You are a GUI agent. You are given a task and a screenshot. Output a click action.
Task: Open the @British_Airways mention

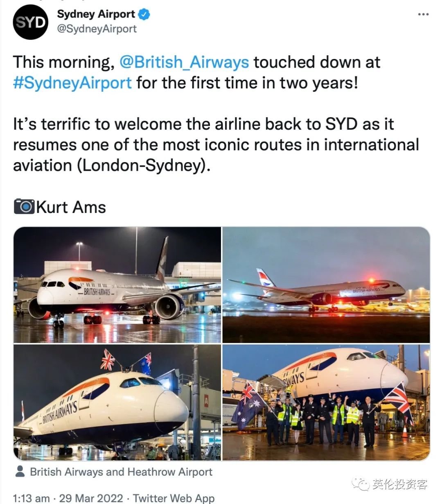[x=184, y=62]
